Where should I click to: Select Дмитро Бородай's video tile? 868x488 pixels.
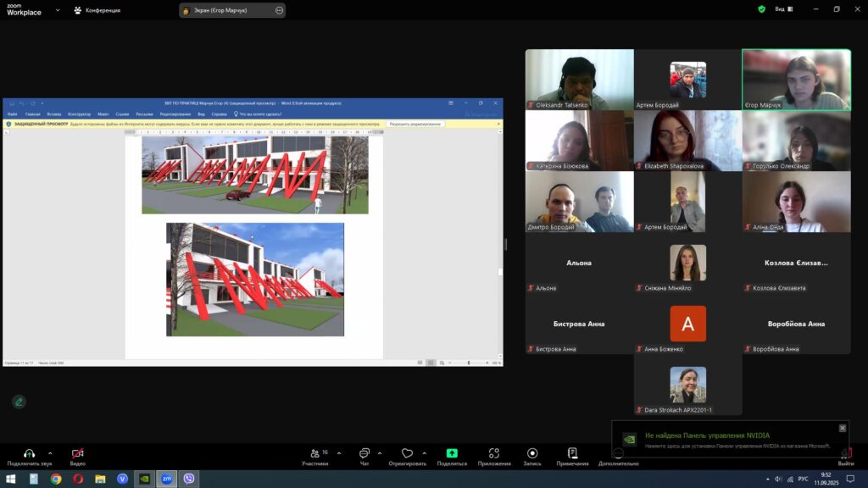[580, 202]
